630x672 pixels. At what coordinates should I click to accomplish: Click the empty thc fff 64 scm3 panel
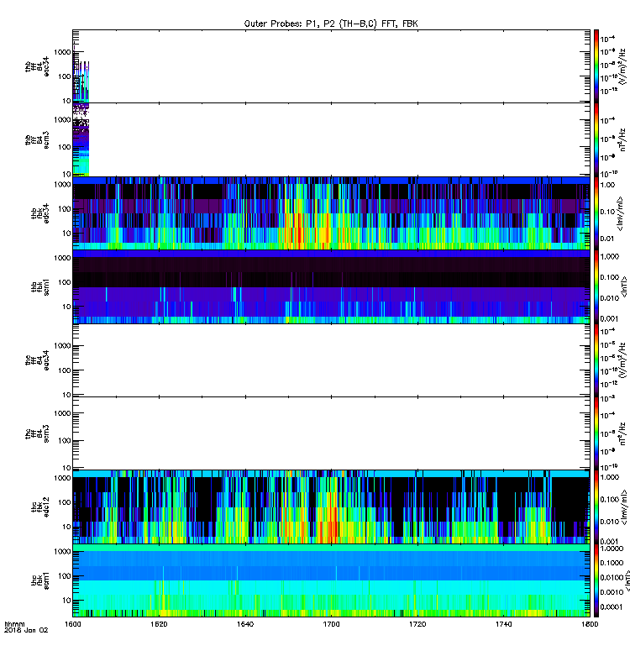(x=331, y=433)
